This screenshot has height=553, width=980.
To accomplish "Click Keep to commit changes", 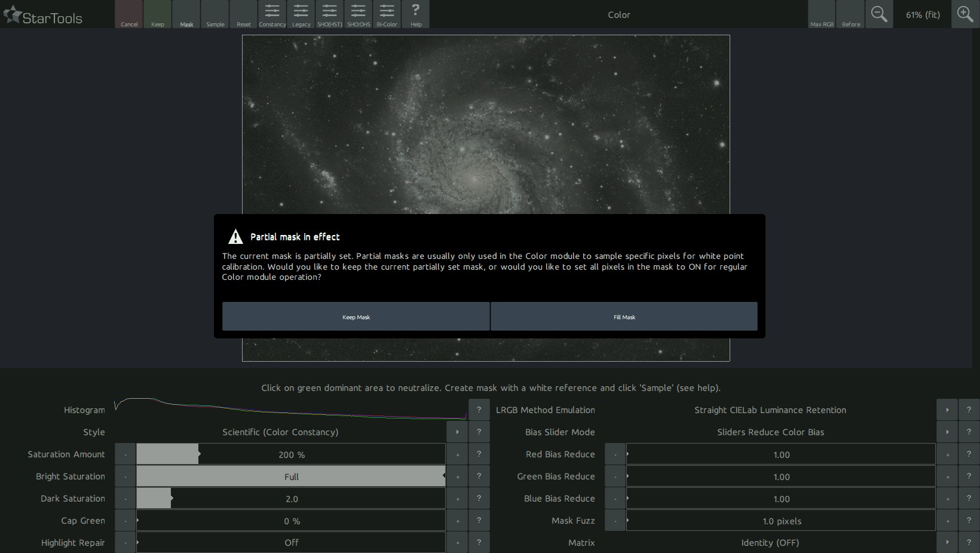I will point(157,14).
